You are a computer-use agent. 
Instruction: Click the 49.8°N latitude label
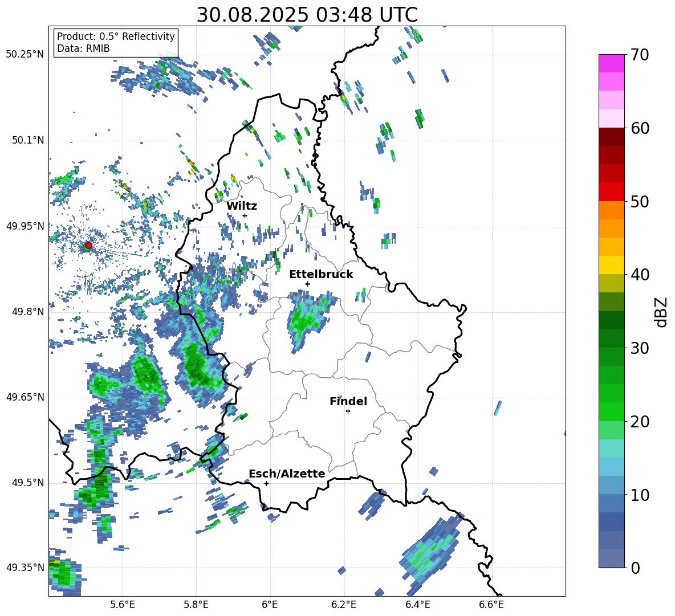[28, 312]
